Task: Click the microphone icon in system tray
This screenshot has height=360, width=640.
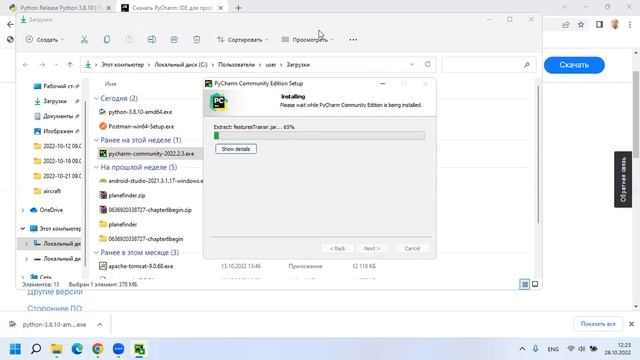Action: pyautogui.click(x=535, y=349)
